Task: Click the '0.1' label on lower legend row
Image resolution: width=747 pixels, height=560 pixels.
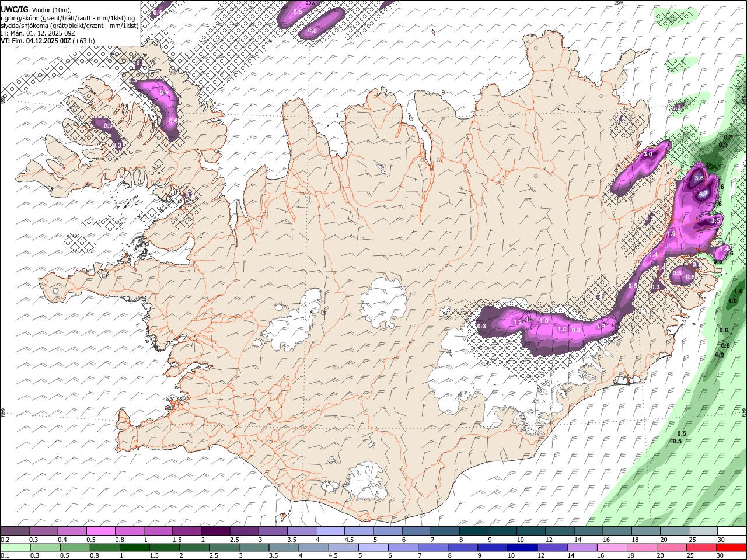Action: click(x=5, y=556)
